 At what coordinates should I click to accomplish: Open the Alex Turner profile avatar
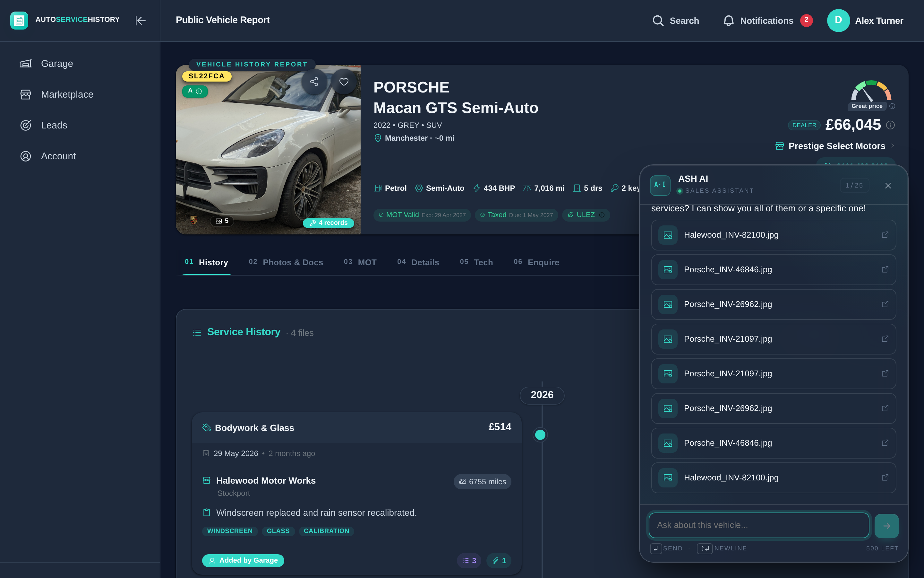(x=838, y=20)
